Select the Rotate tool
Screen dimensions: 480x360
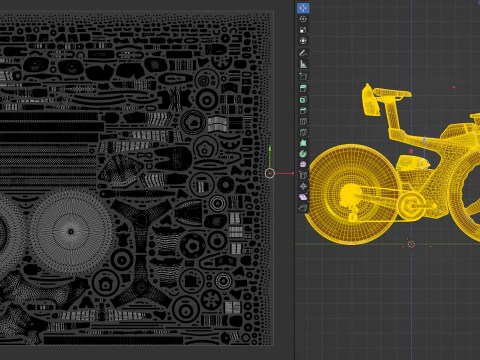303,19
